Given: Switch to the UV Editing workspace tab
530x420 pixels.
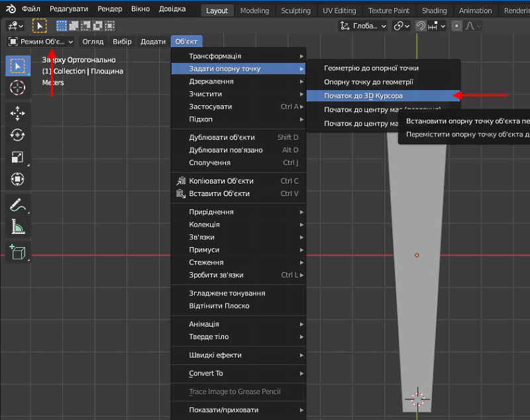Looking at the screenshot, I should (x=339, y=11).
